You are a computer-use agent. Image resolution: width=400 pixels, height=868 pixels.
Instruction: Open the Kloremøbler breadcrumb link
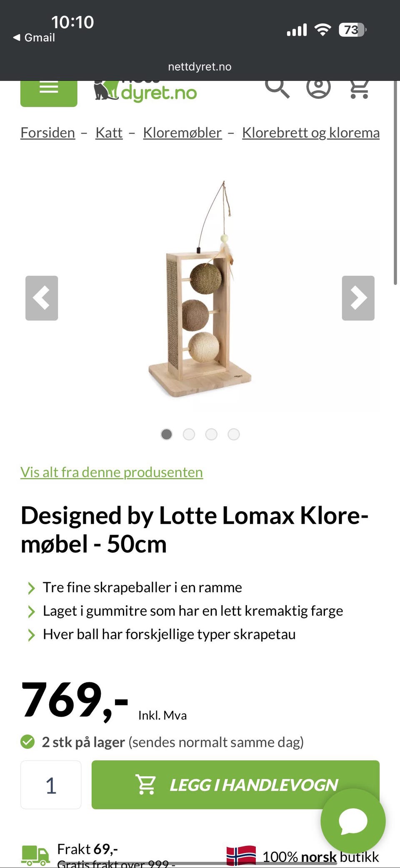182,133
